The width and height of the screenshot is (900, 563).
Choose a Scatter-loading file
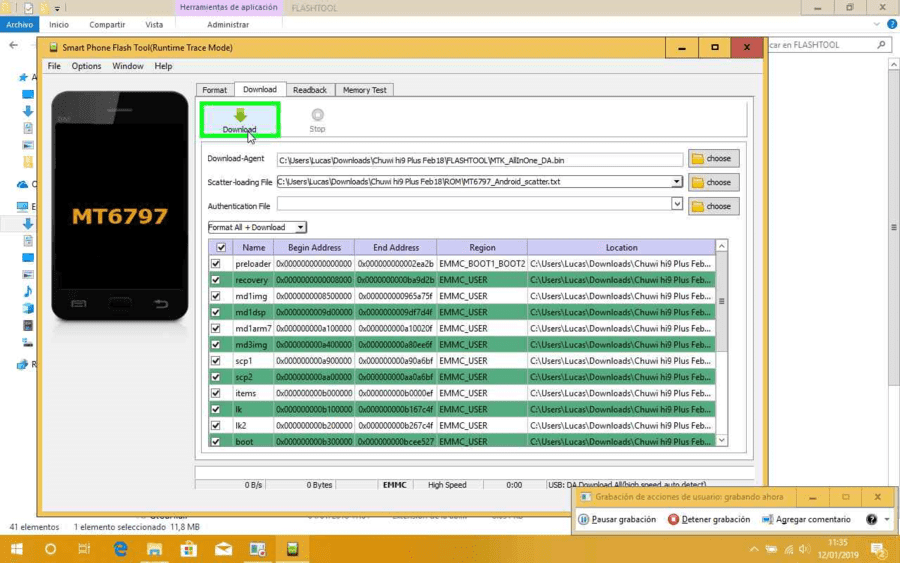[713, 183]
